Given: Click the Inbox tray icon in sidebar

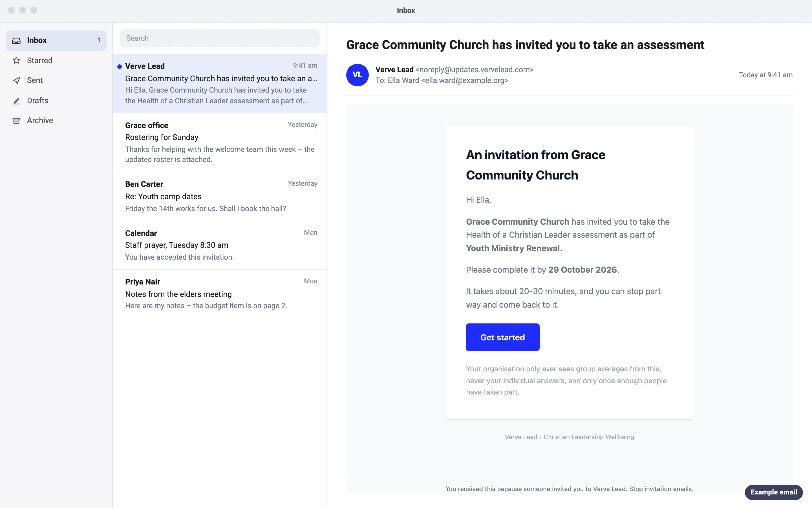Looking at the screenshot, I should [16, 40].
